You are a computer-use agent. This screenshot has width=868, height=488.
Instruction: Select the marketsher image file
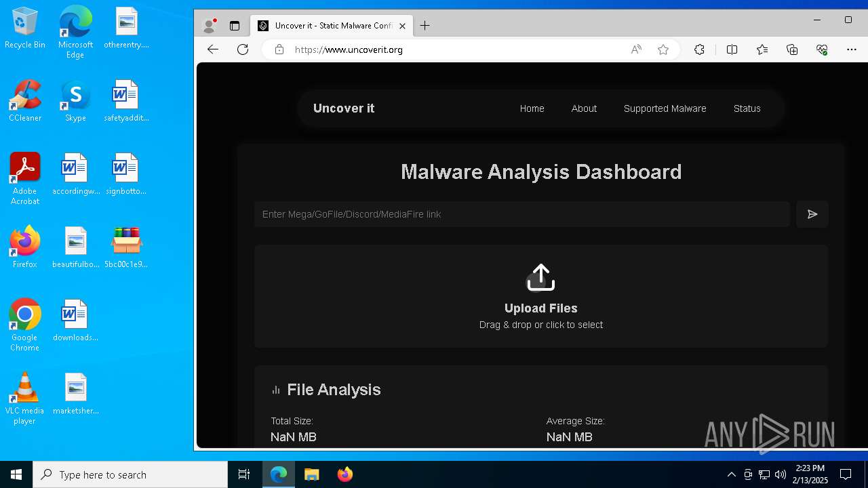point(75,394)
